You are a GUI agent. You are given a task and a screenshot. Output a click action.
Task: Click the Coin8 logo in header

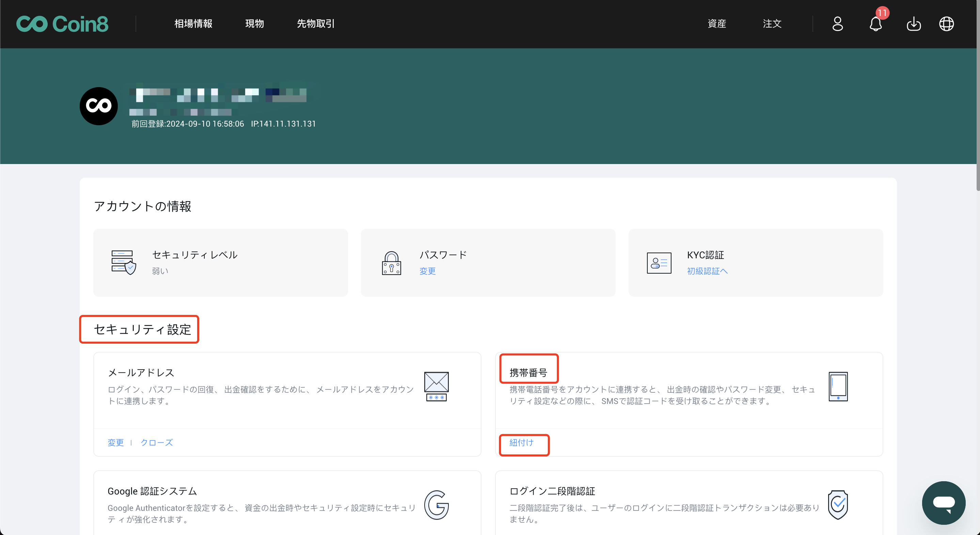62,24
